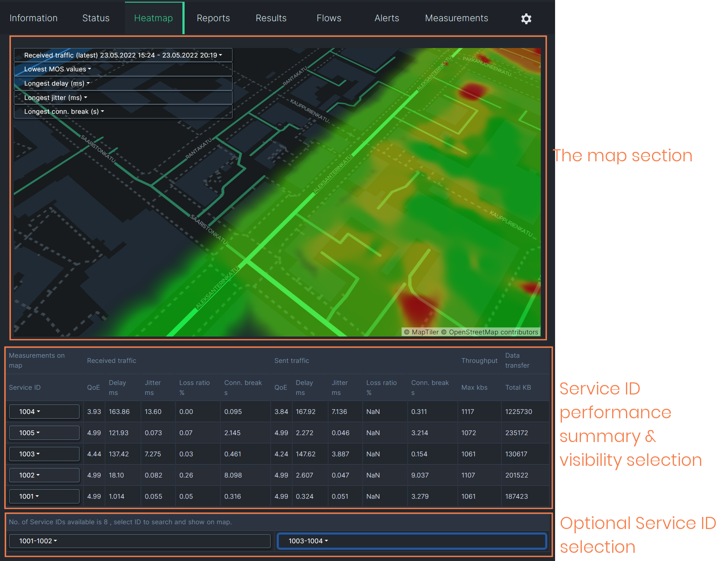This screenshot has height=561, width=728.
Task: Switch to the Information tab
Action: tap(33, 18)
